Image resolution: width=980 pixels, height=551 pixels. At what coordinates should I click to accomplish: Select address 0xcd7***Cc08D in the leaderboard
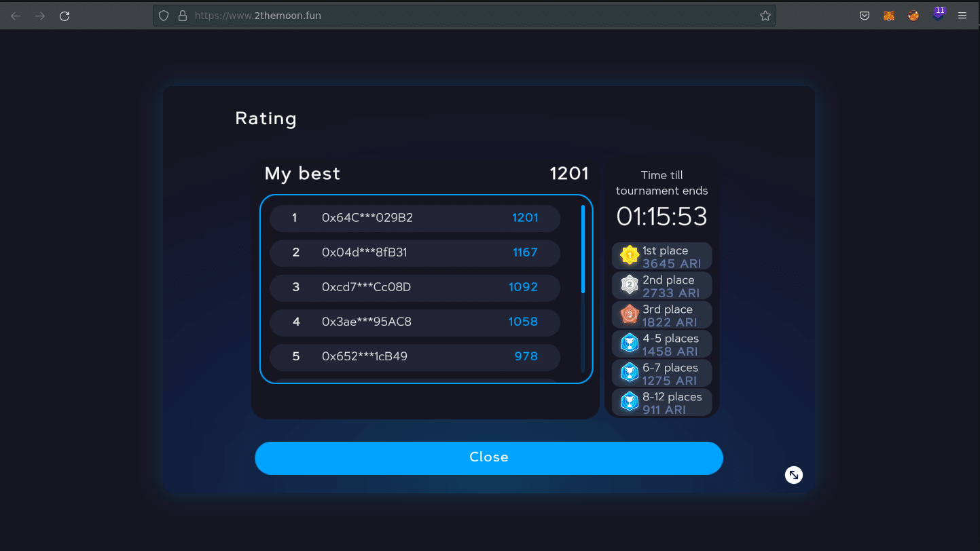point(367,287)
